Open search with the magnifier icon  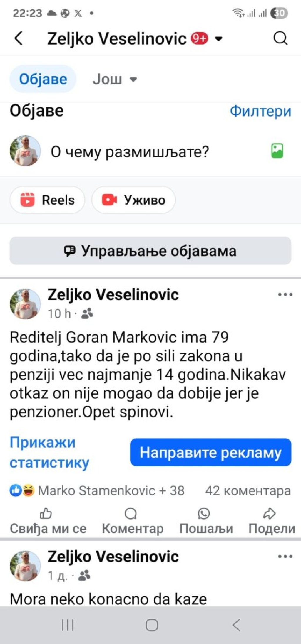280,38
